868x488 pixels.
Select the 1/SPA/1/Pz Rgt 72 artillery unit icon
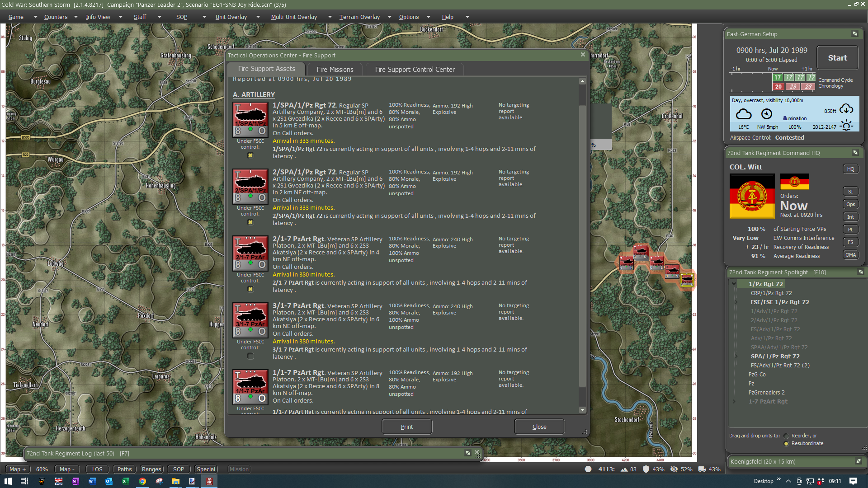click(x=250, y=119)
